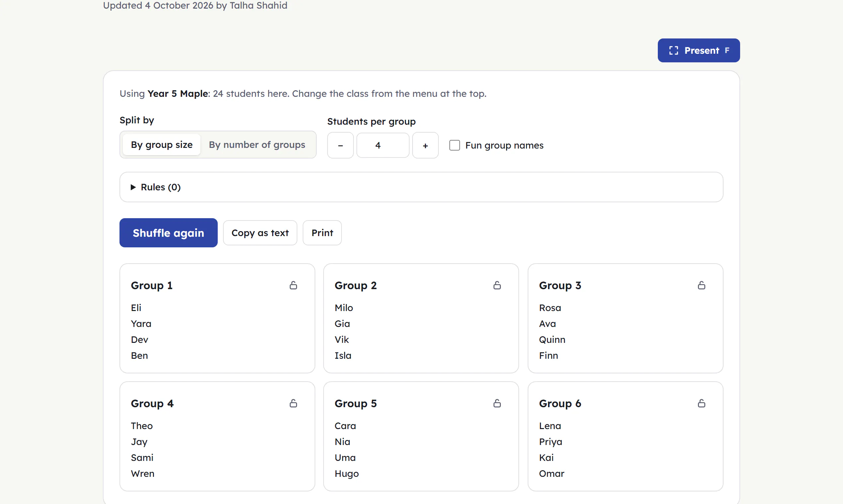Select student Ben in Group 1
The image size is (843, 504).
(139, 355)
